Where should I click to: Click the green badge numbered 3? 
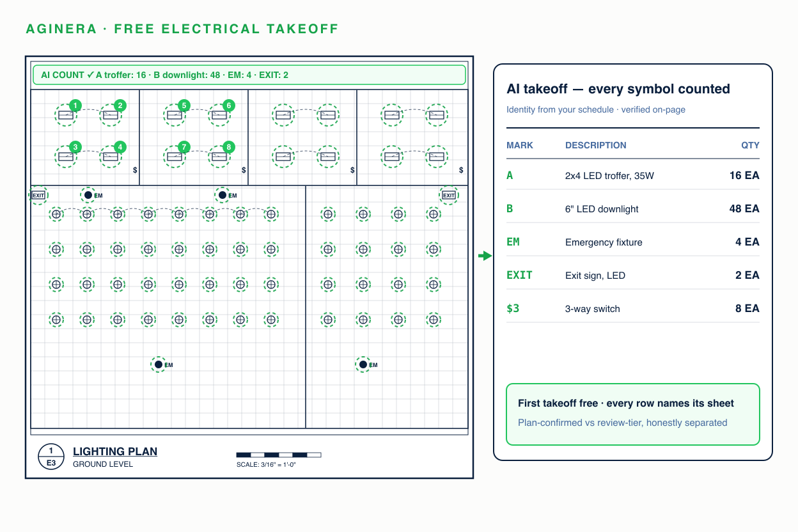pyautogui.click(x=75, y=147)
